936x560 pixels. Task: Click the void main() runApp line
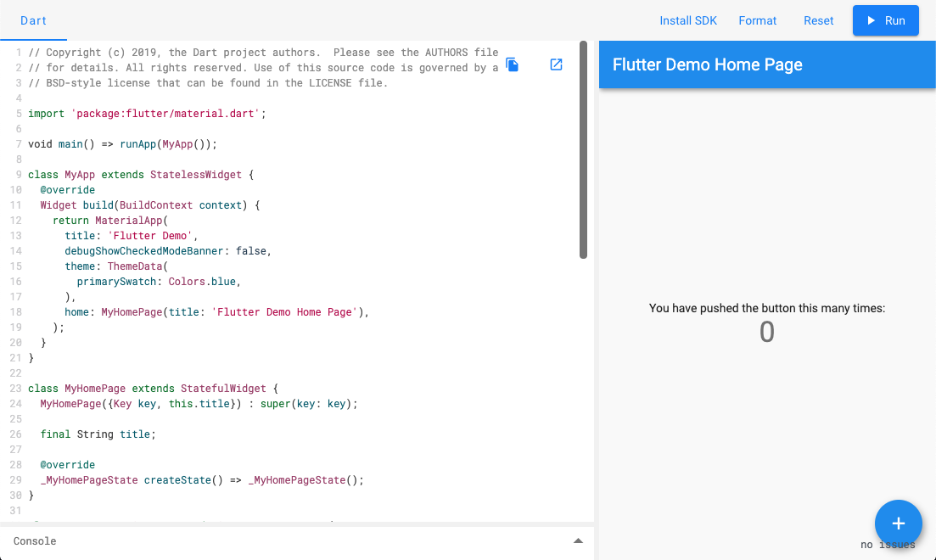coord(122,144)
